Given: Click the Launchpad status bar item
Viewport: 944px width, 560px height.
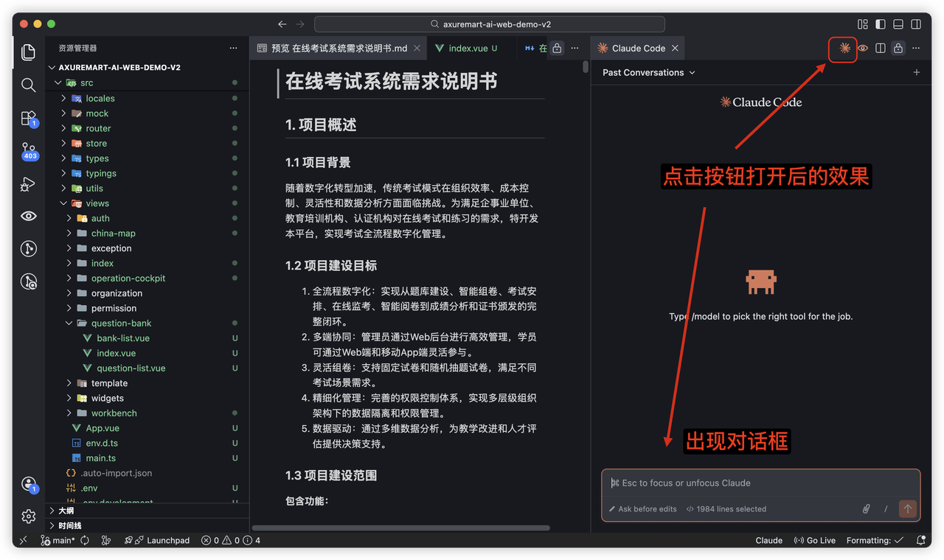Looking at the screenshot, I should point(156,540).
